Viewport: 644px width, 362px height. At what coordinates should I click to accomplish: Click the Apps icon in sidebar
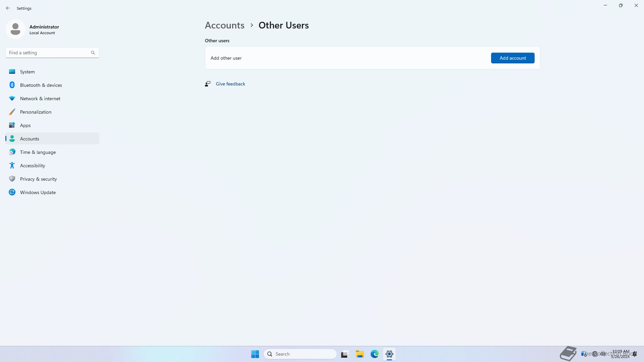click(x=12, y=125)
